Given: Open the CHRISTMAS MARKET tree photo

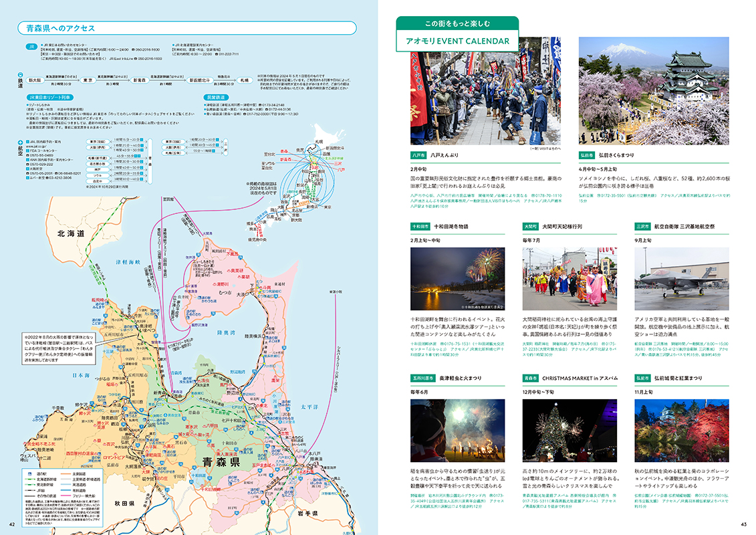Looking at the screenshot, I should [570, 431].
